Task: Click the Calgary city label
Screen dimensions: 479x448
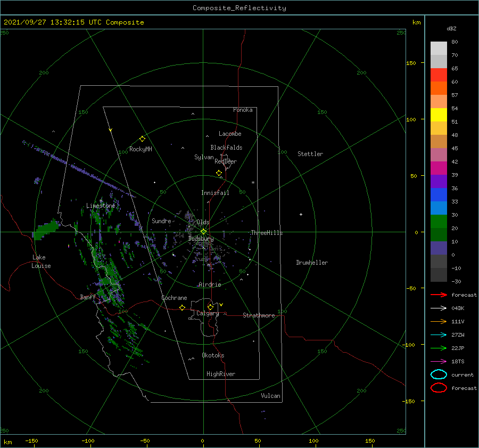Action: pos(208,313)
